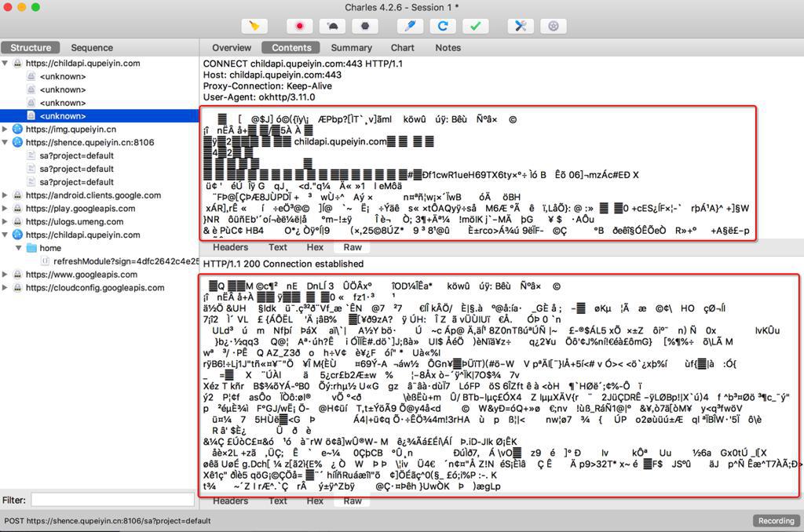Switch to the Sequence view tab

pyautogui.click(x=92, y=48)
